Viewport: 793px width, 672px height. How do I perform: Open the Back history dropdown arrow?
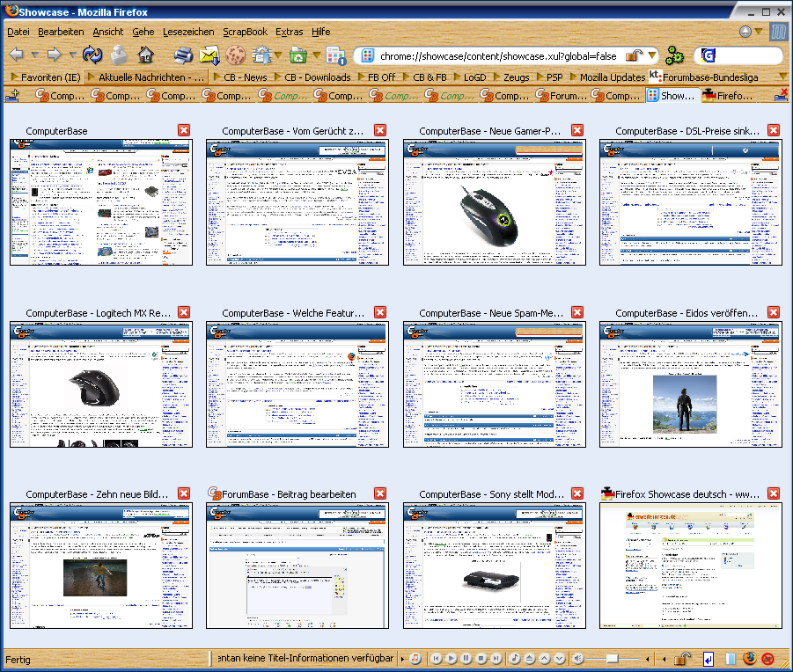(x=35, y=54)
